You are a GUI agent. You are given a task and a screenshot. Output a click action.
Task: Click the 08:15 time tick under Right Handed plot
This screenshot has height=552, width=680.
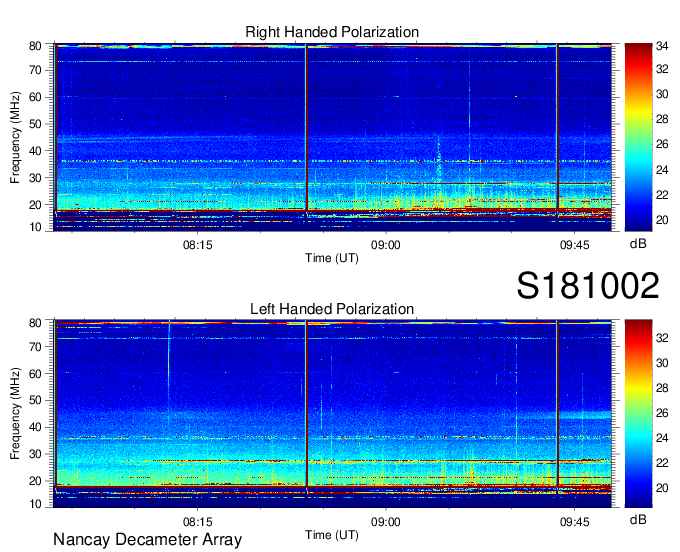click(197, 245)
